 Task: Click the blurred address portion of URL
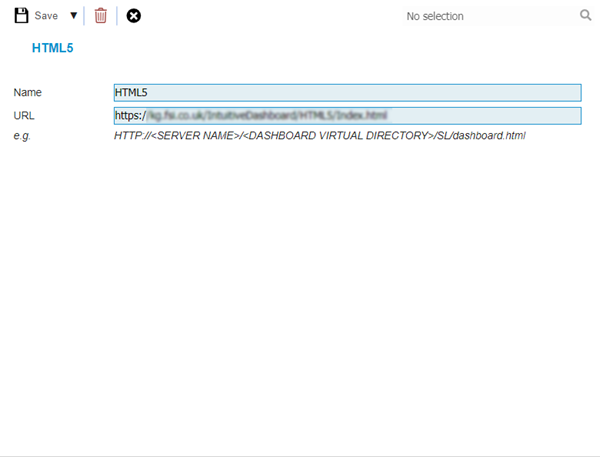[266, 116]
